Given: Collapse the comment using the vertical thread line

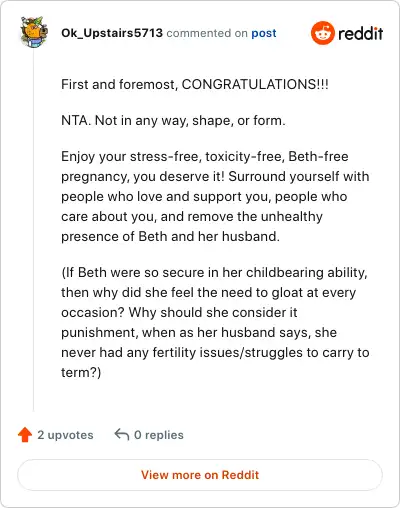Looking at the screenshot, I should pyautogui.click(x=34, y=230).
